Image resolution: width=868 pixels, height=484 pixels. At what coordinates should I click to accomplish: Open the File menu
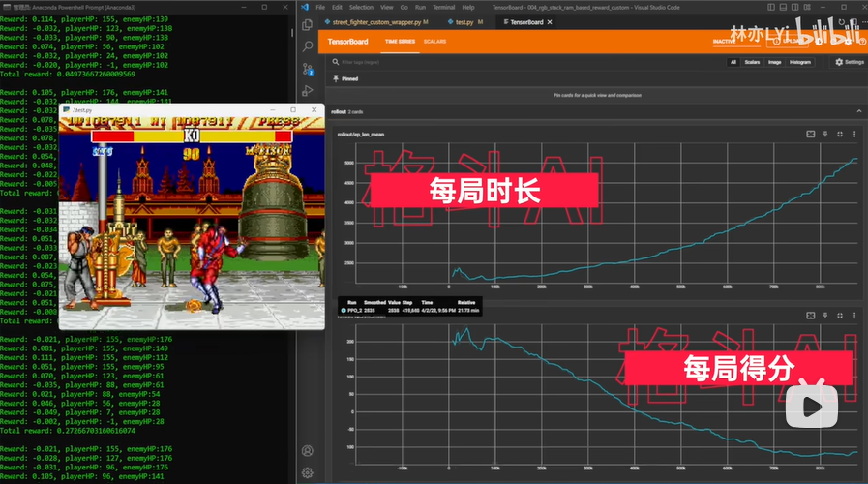[320, 7]
